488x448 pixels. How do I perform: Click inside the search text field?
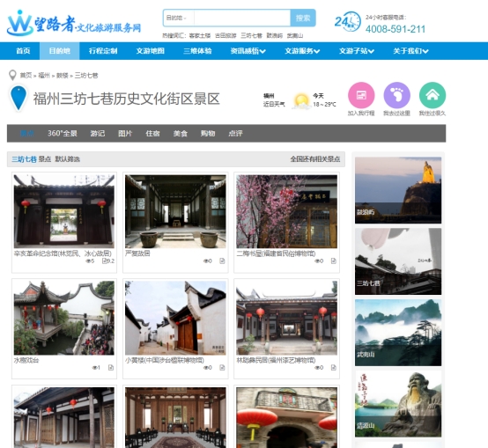(x=242, y=18)
